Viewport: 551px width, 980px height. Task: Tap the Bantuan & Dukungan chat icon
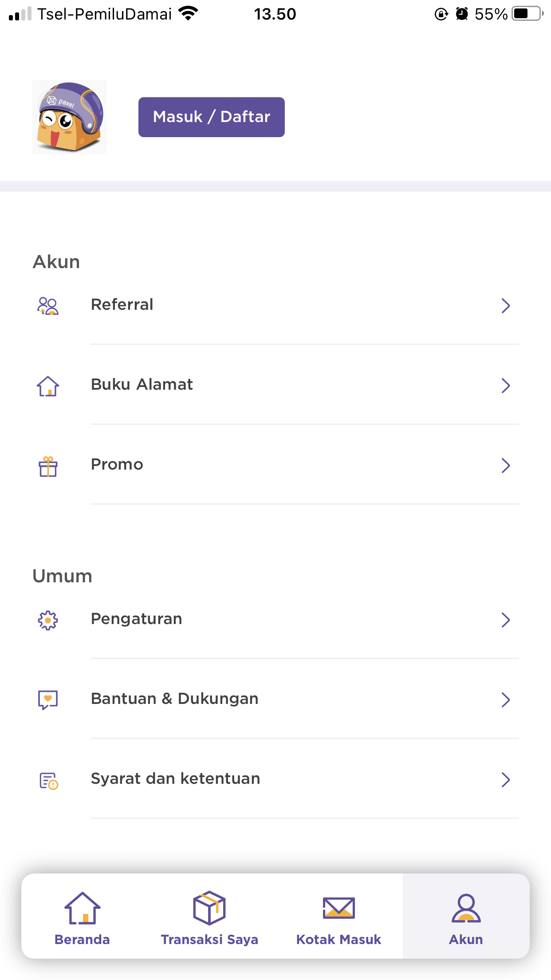pos(48,700)
